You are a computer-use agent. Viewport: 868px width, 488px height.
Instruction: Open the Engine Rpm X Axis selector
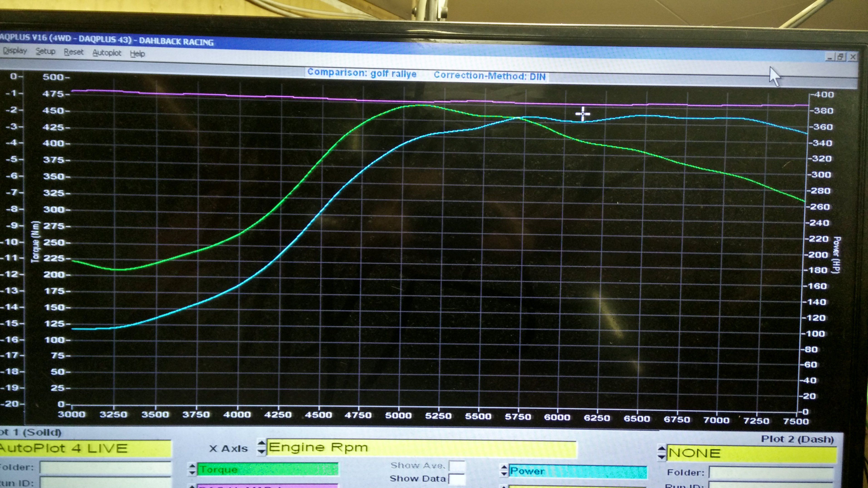[x=421, y=448]
